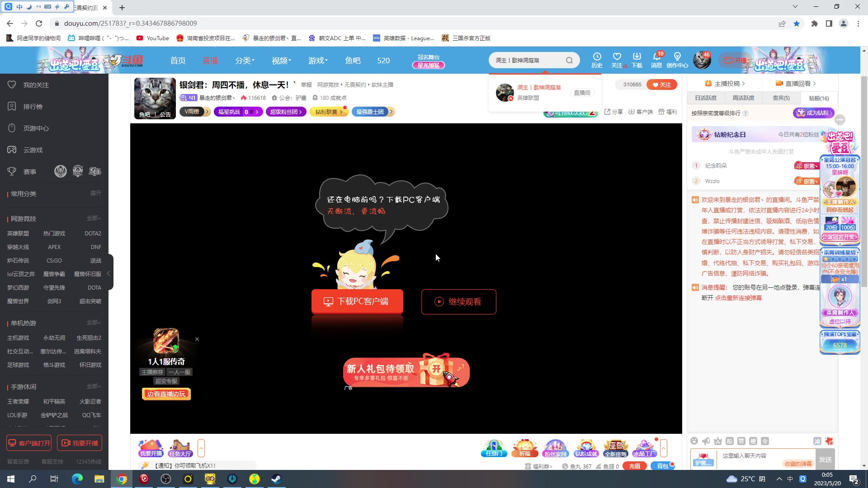This screenshot has height=488, width=868.
Task: Open the 分类 categories dropdown
Action: click(x=245, y=60)
